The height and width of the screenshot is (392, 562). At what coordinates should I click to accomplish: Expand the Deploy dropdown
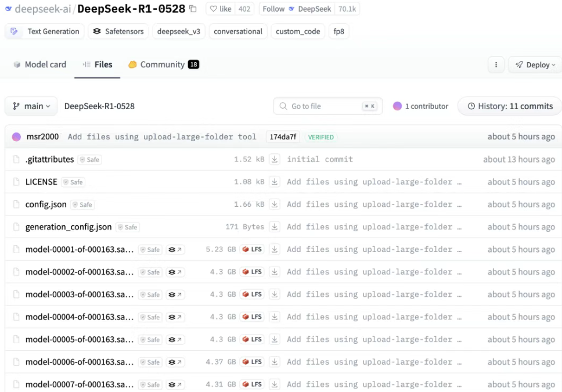click(535, 64)
